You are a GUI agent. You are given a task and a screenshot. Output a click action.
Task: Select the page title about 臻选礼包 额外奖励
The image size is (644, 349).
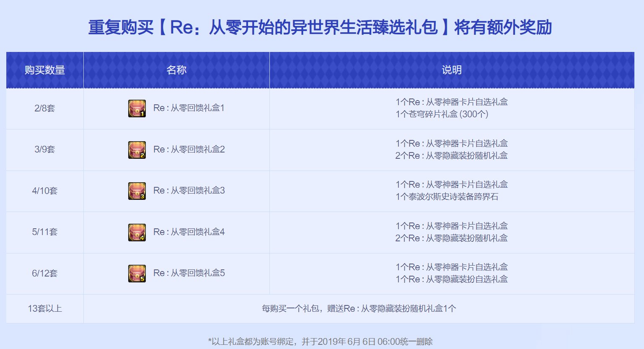pos(320,27)
